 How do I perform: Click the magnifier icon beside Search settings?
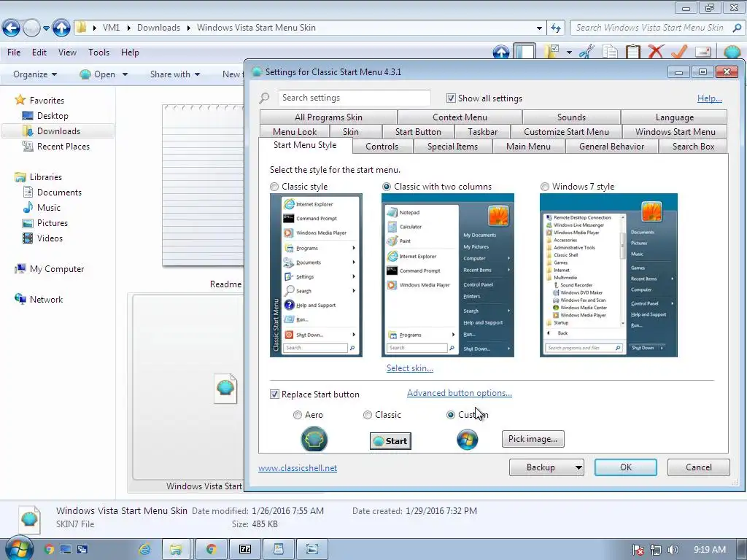coord(264,98)
